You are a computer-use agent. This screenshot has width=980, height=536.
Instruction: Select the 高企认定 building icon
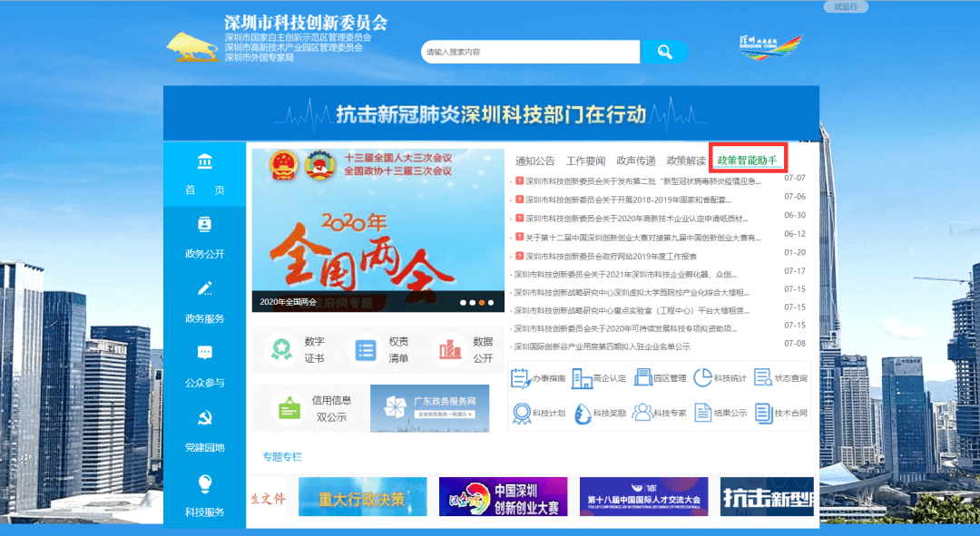point(582,377)
